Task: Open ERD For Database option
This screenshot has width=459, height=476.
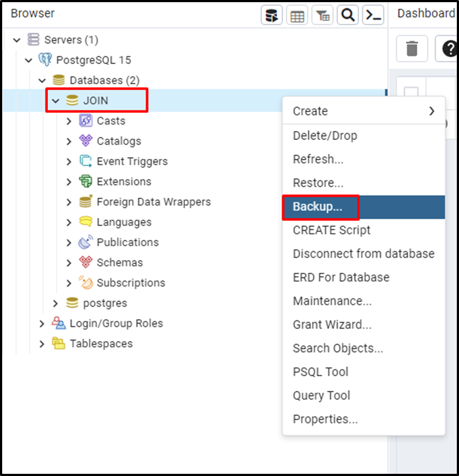Action: 341,277
